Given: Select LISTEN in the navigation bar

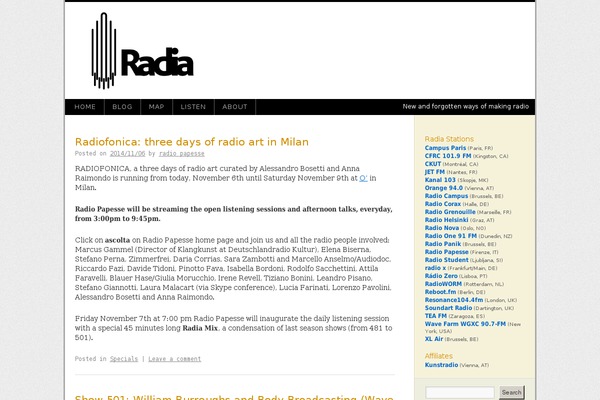Looking at the screenshot, I should click(x=193, y=107).
